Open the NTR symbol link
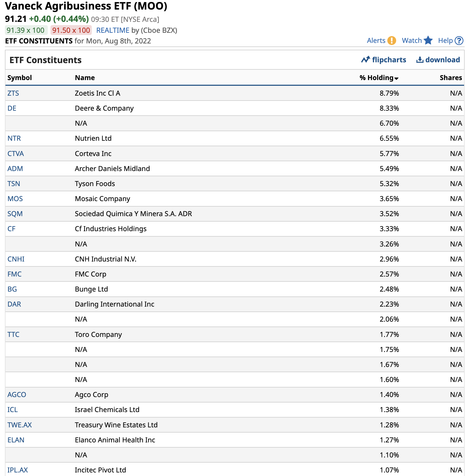Screen dimensions: 469x476 point(14,138)
